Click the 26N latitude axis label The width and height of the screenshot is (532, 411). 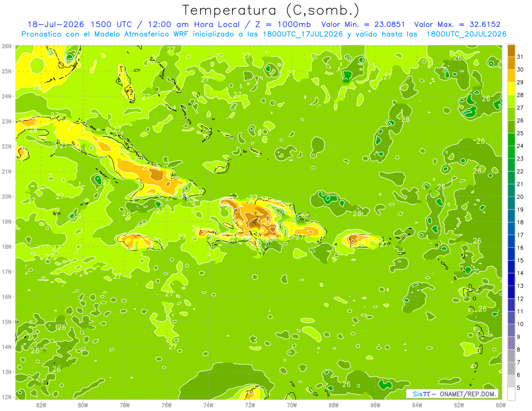tap(6, 46)
